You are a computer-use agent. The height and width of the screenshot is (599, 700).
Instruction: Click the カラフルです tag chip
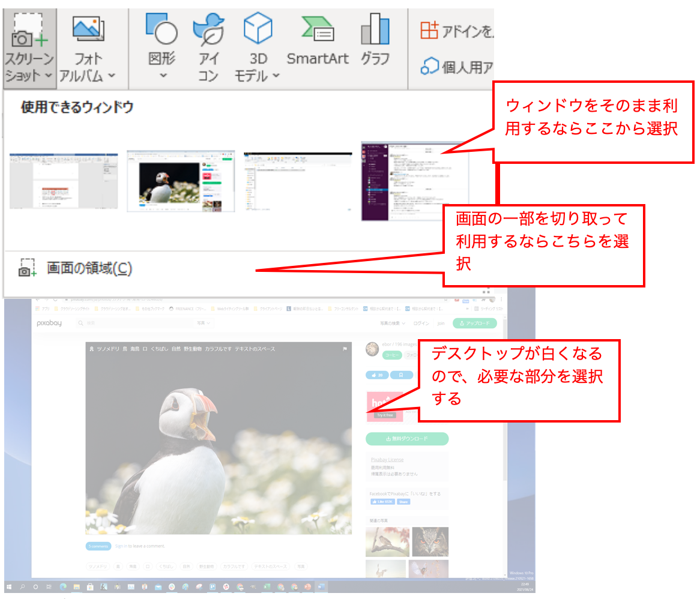tap(234, 566)
